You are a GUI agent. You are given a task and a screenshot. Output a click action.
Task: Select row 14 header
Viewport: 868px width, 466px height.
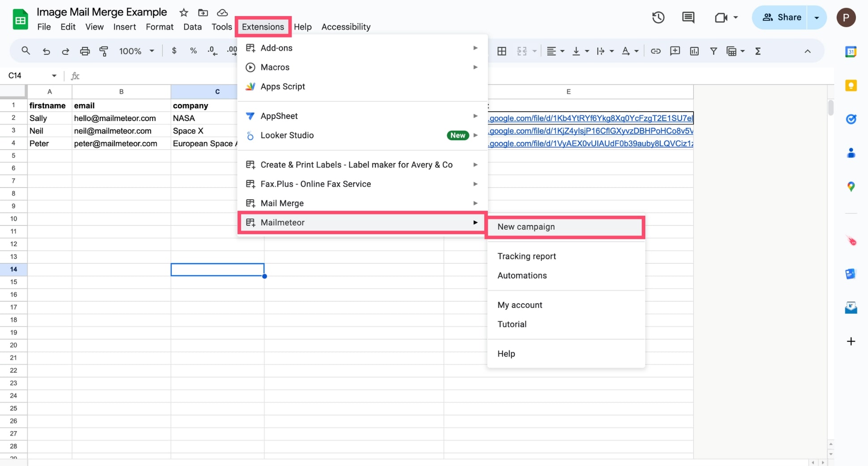point(13,269)
